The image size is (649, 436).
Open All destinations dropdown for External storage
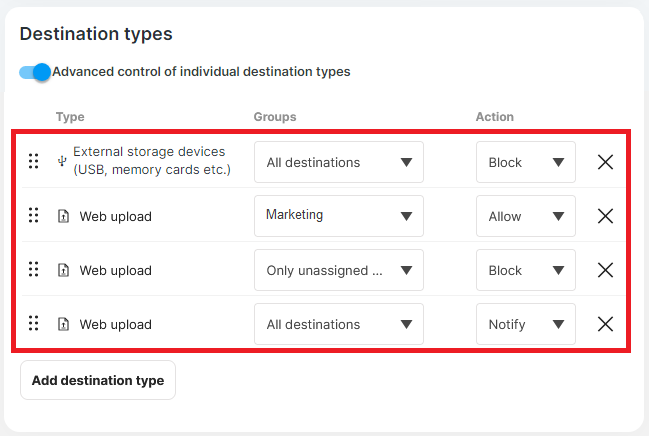tap(339, 162)
